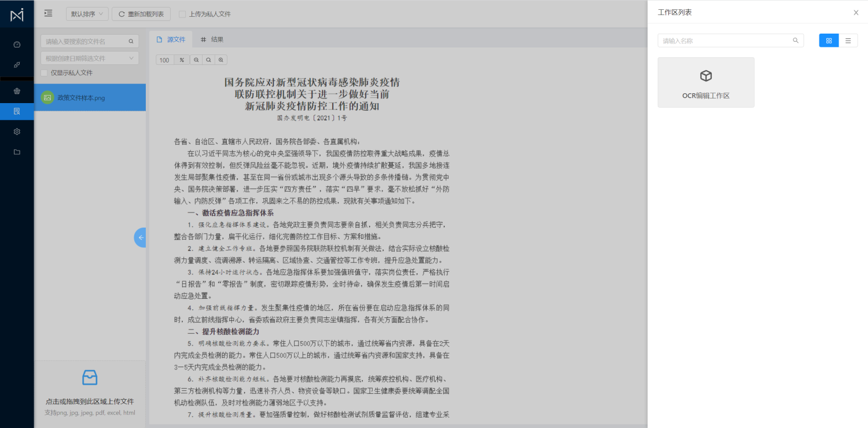The width and height of the screenshot is (868, 428).
Task: Switch workspace list to grid view
Action: (x=829, y=41)
